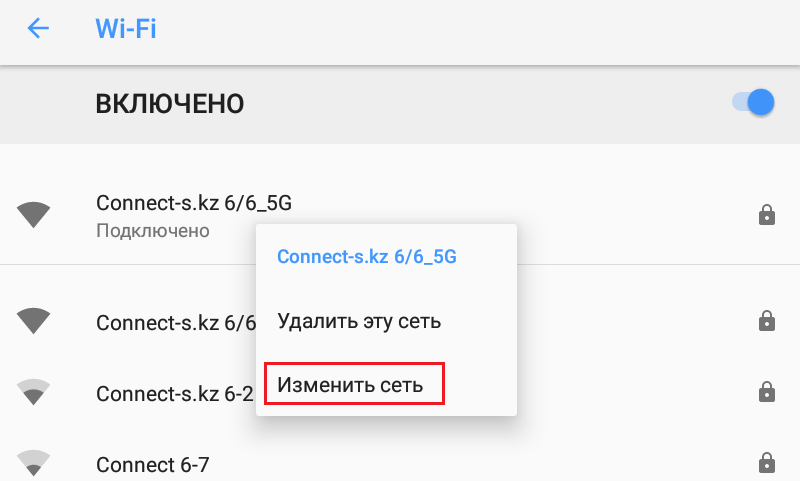Open the Connect-s.kz 6/6_5G connected network
The height and width of the screenshot is (481, 800).
point(400,215)
